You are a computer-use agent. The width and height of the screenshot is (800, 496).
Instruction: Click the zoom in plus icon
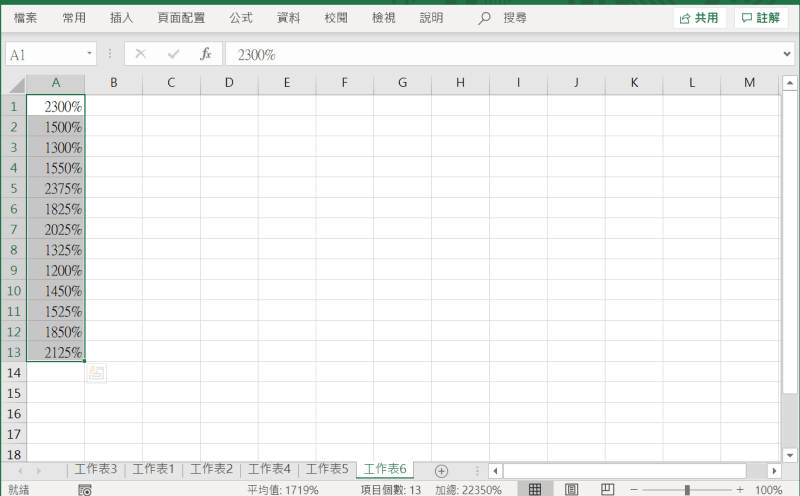(740, 490)
